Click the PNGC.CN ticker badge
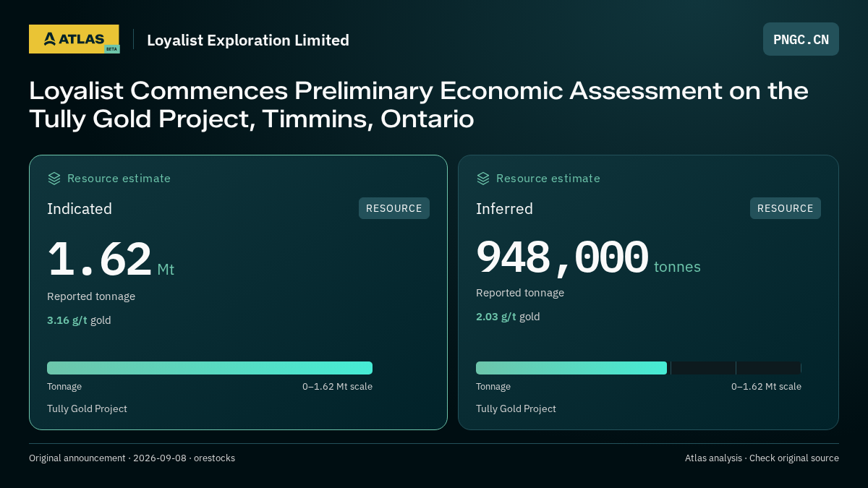 [x=801, y=39]
